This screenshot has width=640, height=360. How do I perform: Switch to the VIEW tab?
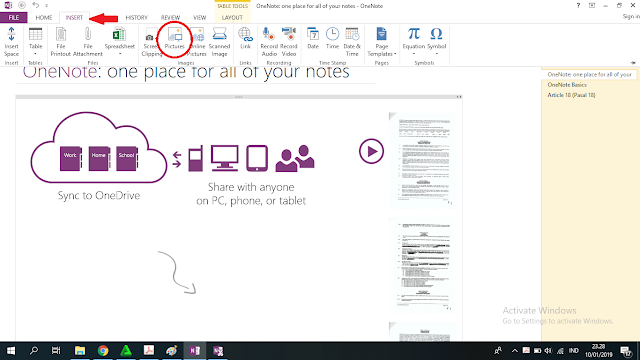pos(200,18)
